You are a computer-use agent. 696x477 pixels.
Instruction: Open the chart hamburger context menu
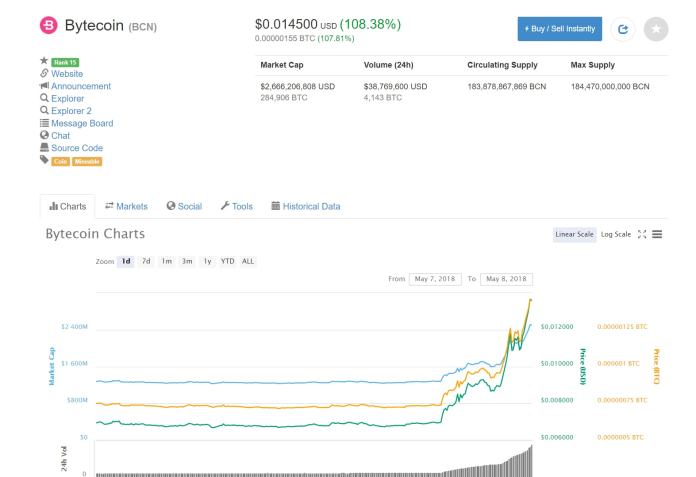[657, 234]
